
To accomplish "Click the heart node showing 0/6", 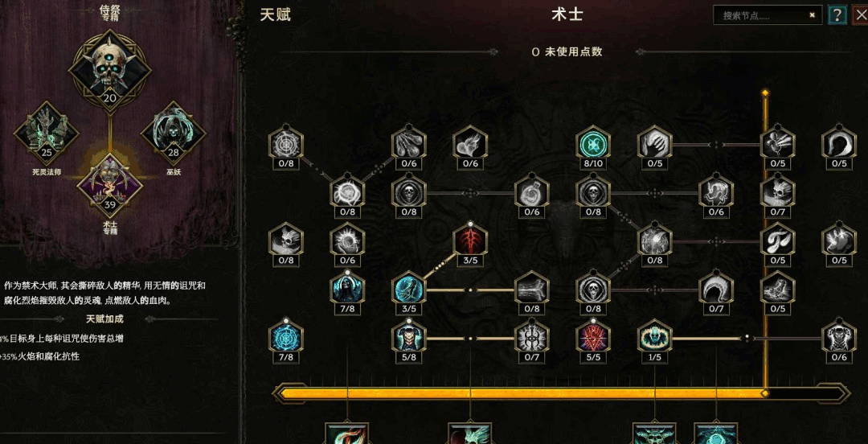I will (470, 143).
